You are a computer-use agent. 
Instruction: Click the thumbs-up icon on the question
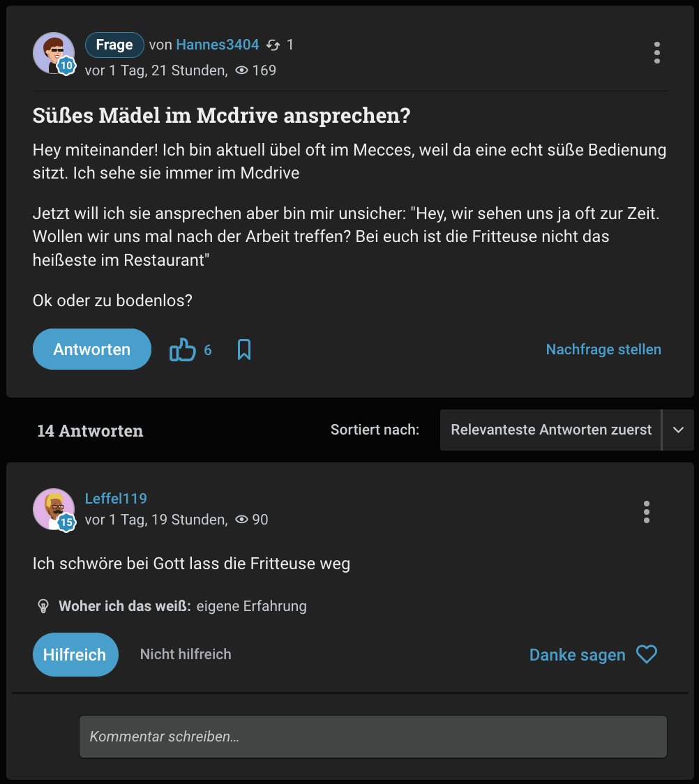point(183,349)
